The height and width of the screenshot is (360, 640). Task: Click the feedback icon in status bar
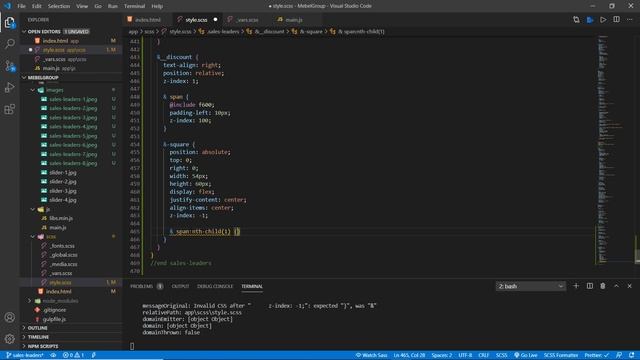pyautogui.click(x=619, y=355)
